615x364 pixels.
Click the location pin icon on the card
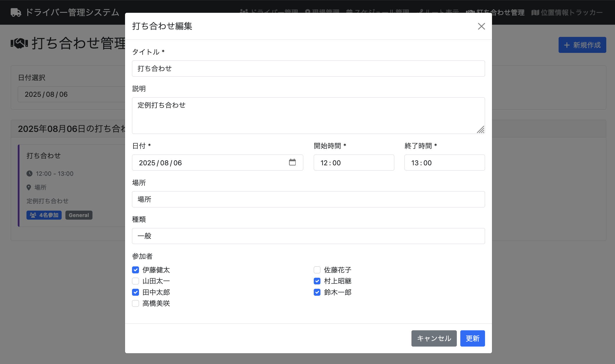(29, 188)
